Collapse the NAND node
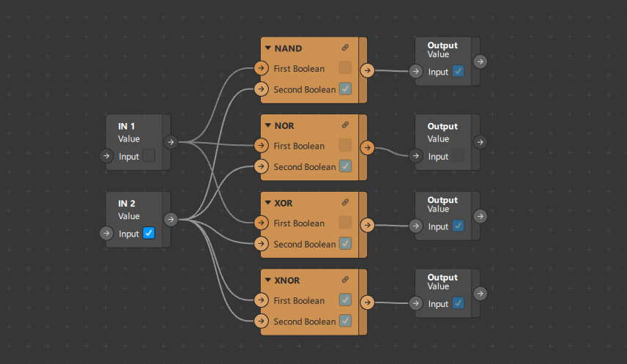627x364 pixels. (x=268, y=48)
